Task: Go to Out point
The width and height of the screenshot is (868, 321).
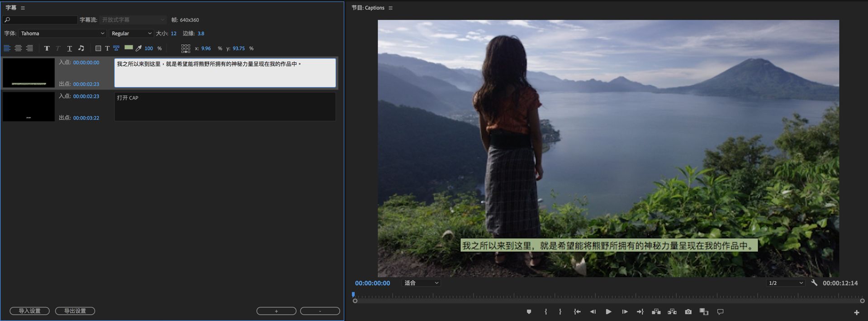Action: coord(640,312)
